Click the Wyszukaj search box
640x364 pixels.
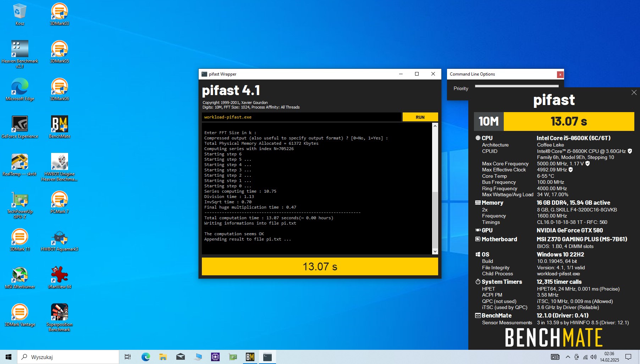(68, 357)
